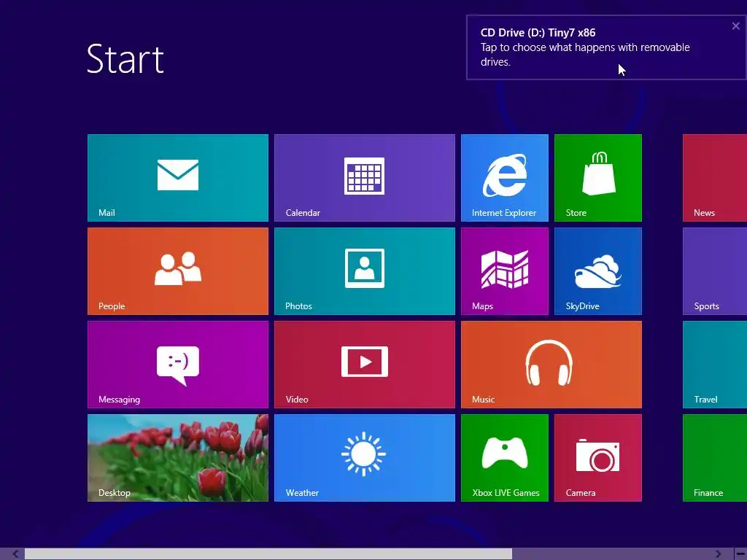Open the Travel tile

715,365
